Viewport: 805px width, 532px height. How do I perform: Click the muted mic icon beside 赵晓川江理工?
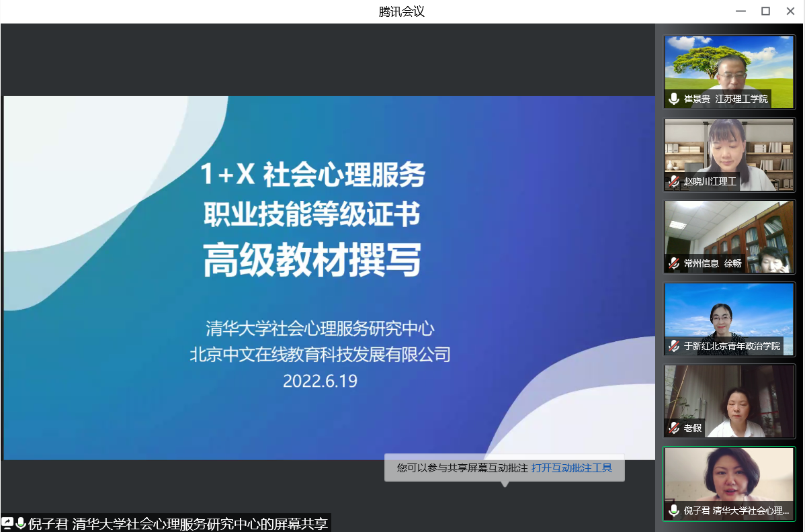click(x=673, y=181)
